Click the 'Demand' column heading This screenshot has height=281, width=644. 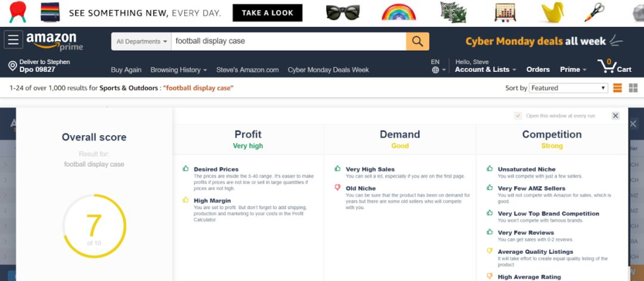pos(400,135)
